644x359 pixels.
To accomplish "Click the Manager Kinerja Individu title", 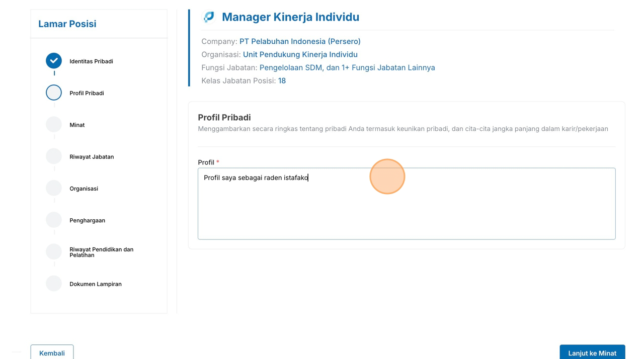I will [290, 17].
